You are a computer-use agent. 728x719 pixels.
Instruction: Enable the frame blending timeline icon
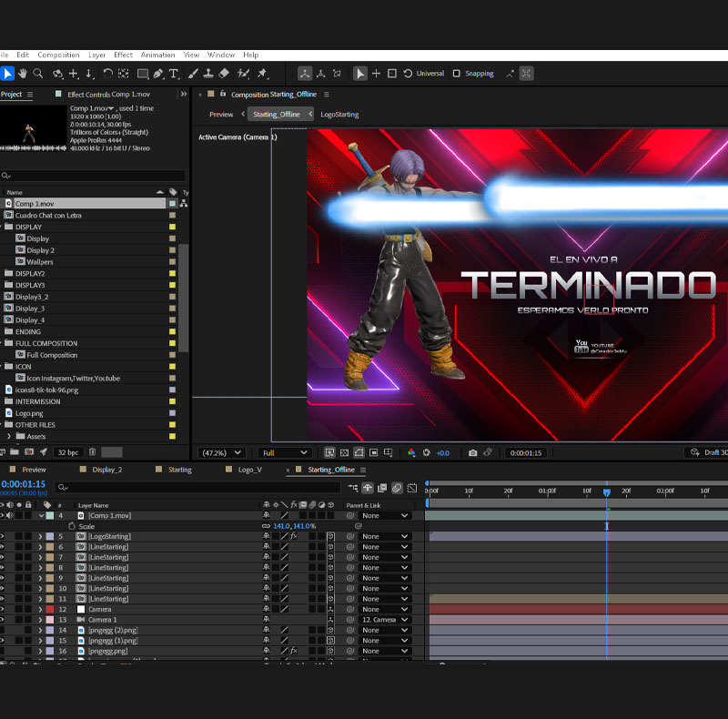pyautogui.click(x=382, y=488)
